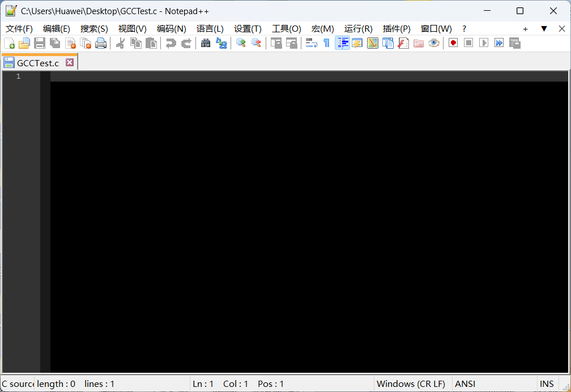This screenshot has width=571, height=392.
Task: Open the 宏(M) menu
Action: pos(323,29)
